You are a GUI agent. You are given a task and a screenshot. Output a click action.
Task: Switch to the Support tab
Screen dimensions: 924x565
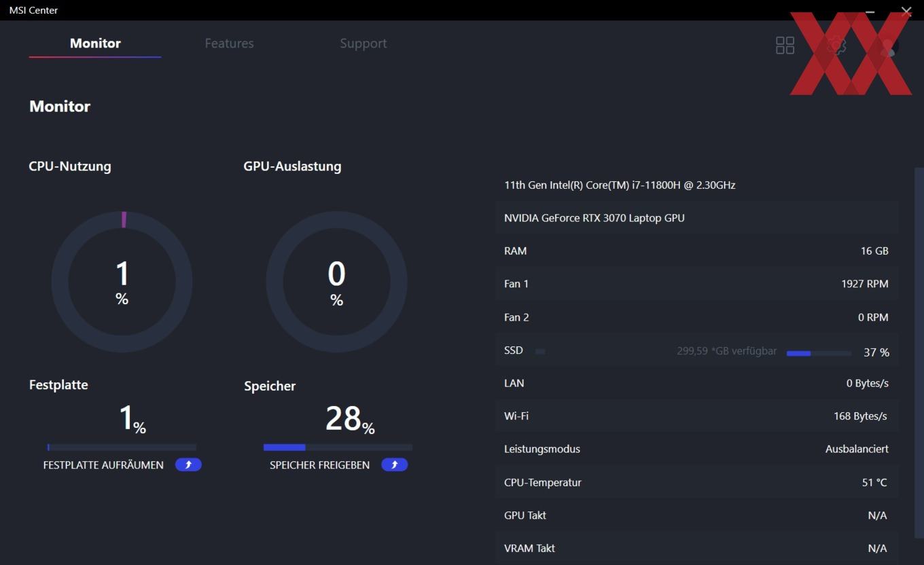pos(363,43)
